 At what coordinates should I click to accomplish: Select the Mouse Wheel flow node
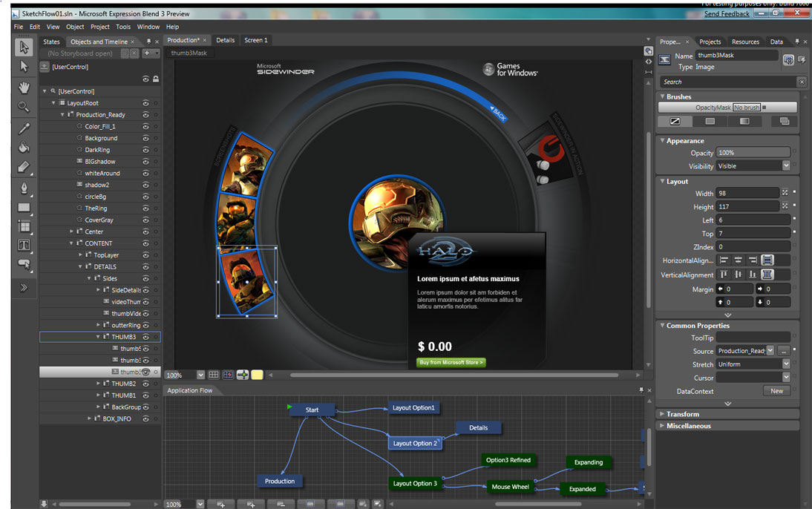[x=510, y=487]
